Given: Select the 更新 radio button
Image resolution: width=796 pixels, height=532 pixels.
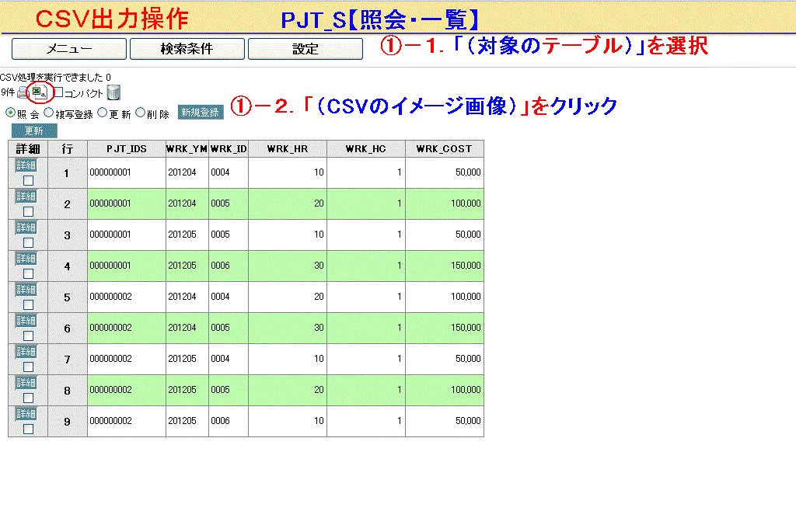Looking at the screenshot, I should 102,113.
